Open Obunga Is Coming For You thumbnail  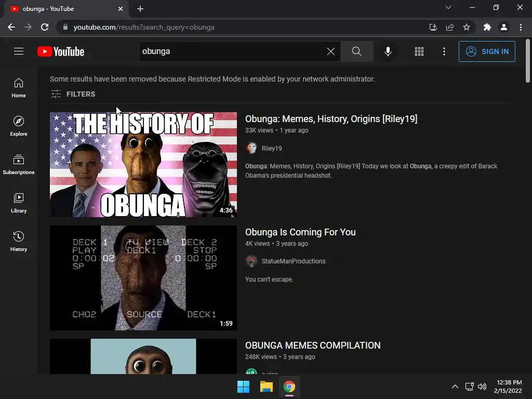point(143,278)
